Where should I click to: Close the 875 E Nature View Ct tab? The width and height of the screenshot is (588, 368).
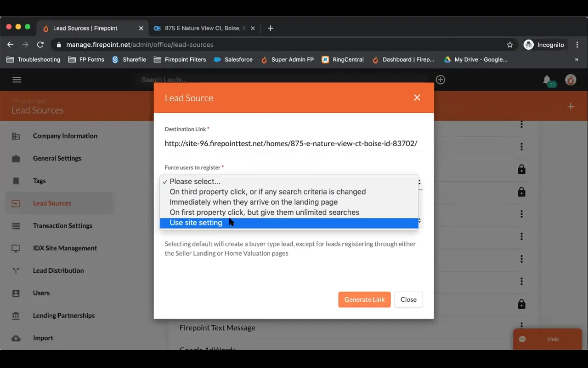(x=253, y=28)
